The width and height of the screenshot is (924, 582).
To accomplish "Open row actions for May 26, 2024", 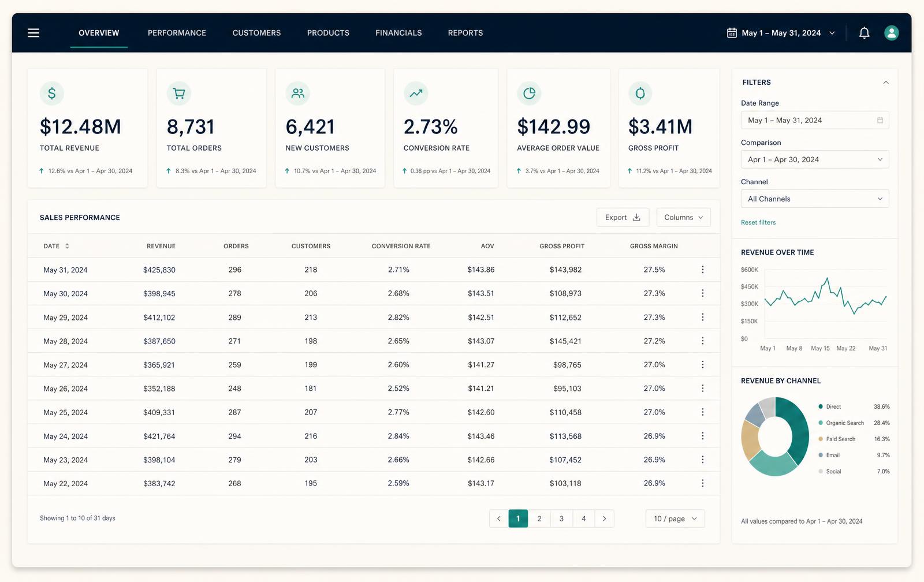I will point(703,389).
